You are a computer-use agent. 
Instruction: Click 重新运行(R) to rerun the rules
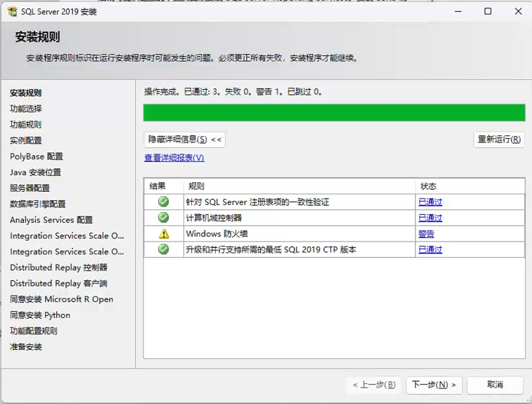[499, 139]
